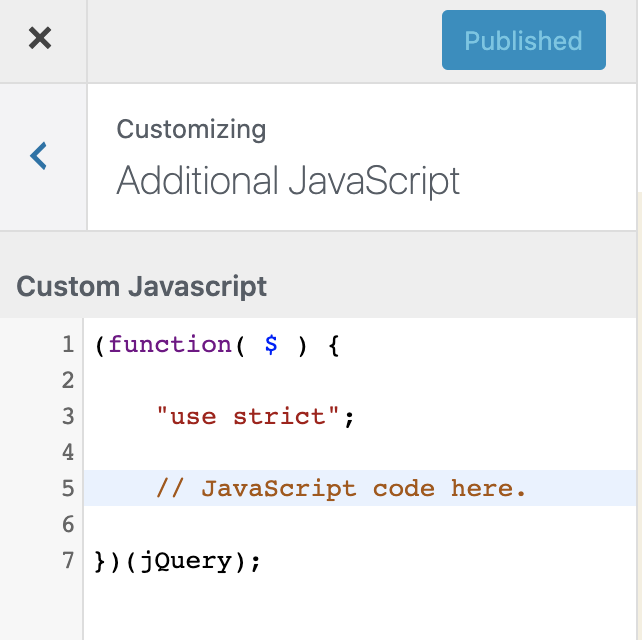The width and height of the screenshot is (642, 640).
Task: Select the "Custom Javascript" field label
Action: point(142,286)
